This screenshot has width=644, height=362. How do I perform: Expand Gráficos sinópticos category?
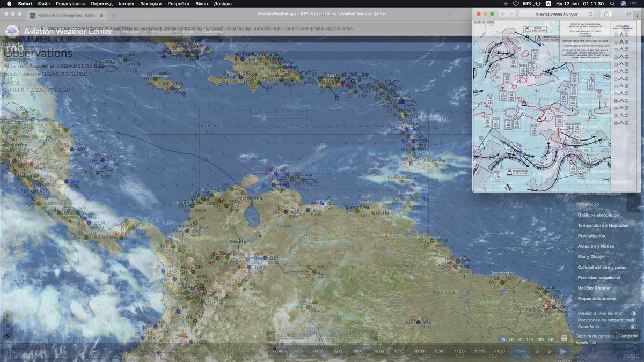(598, 215)
